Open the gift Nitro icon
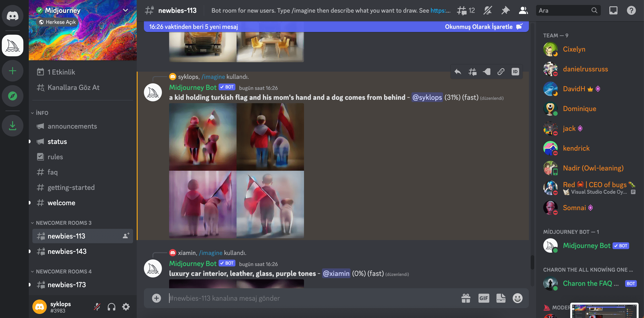 coord(466,298)
